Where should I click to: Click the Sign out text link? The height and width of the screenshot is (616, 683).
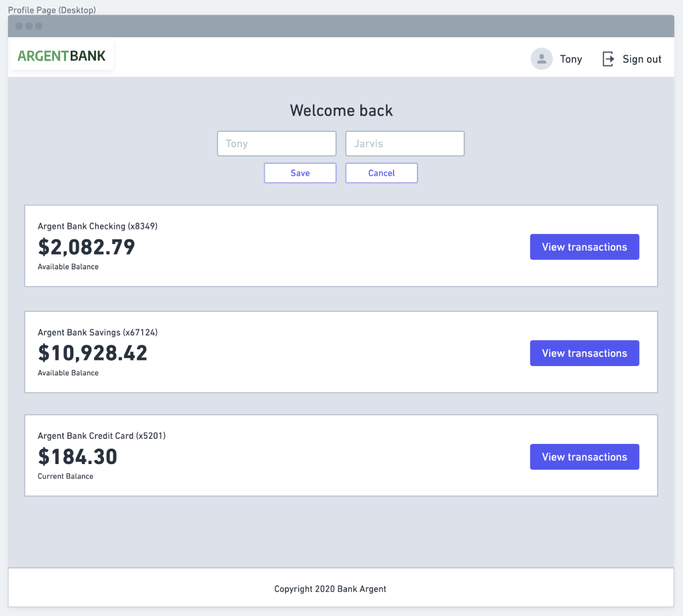pyautogui.click(x=642, y=59)
